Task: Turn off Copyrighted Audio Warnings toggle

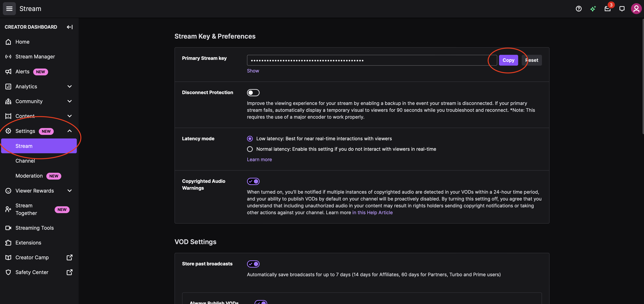Action: click(x=253, y=181)
